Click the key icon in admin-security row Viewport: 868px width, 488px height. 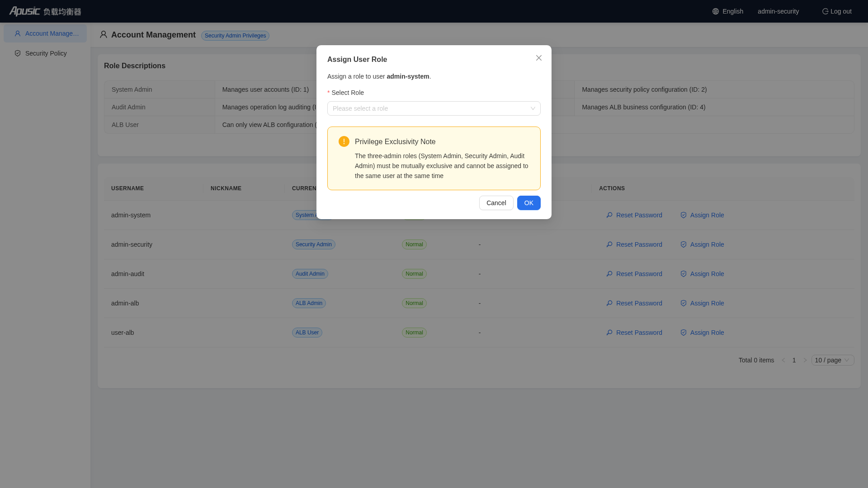pos(609,244)
